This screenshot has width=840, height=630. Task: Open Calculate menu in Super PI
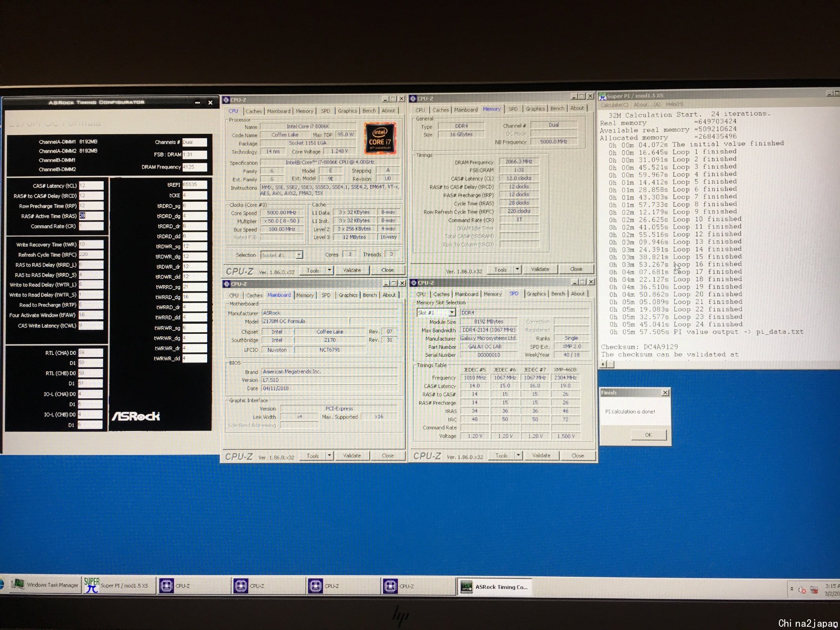[614, 105]
